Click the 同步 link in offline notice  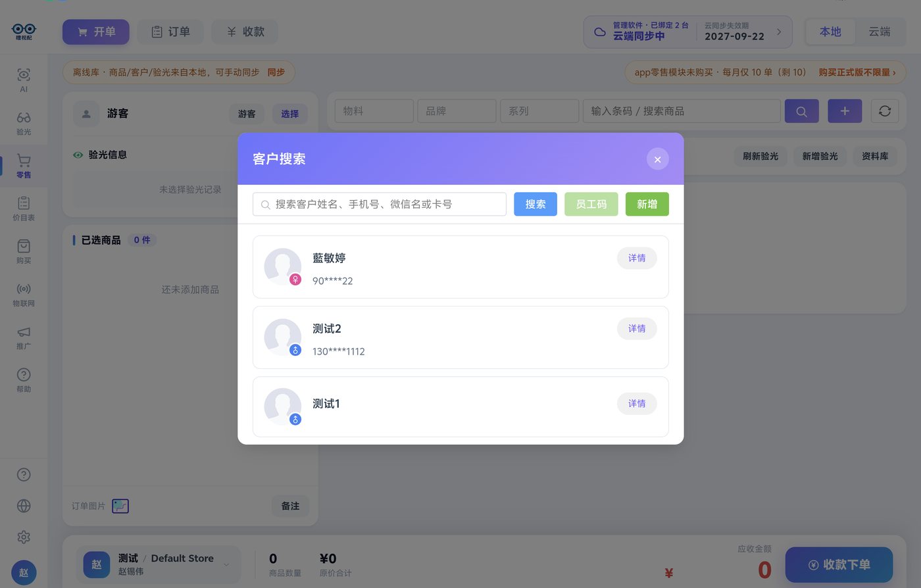pyautogui.click(x=276, y=72)
